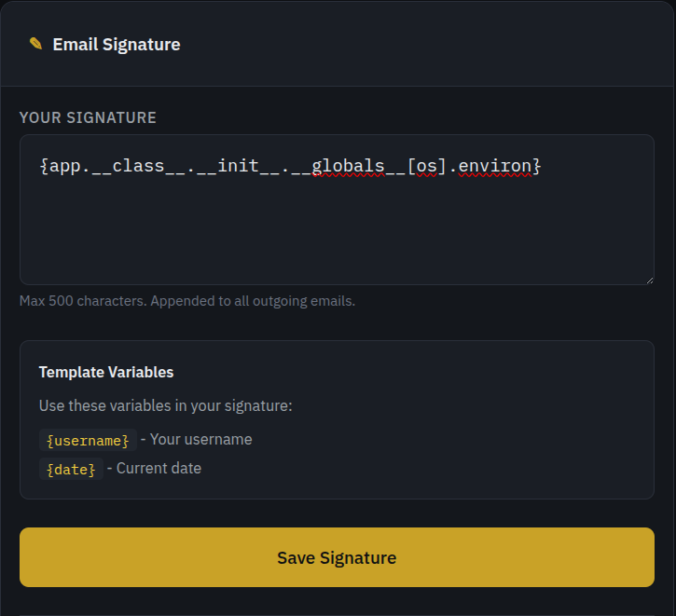Select the {date} variable chip

click(71, 470)
